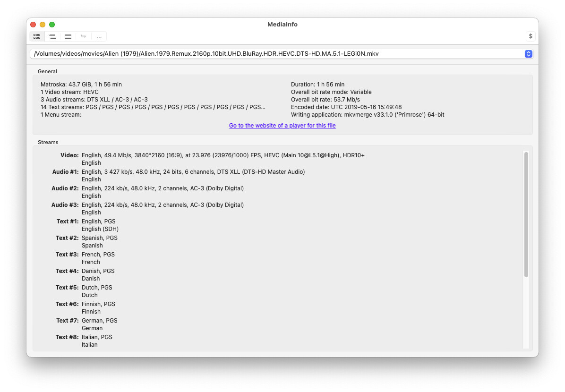Click the 'Finnish, PGS' subtitle entry
Image resolution: width=565 pixels, height=392 pixels.
(98, 305)
